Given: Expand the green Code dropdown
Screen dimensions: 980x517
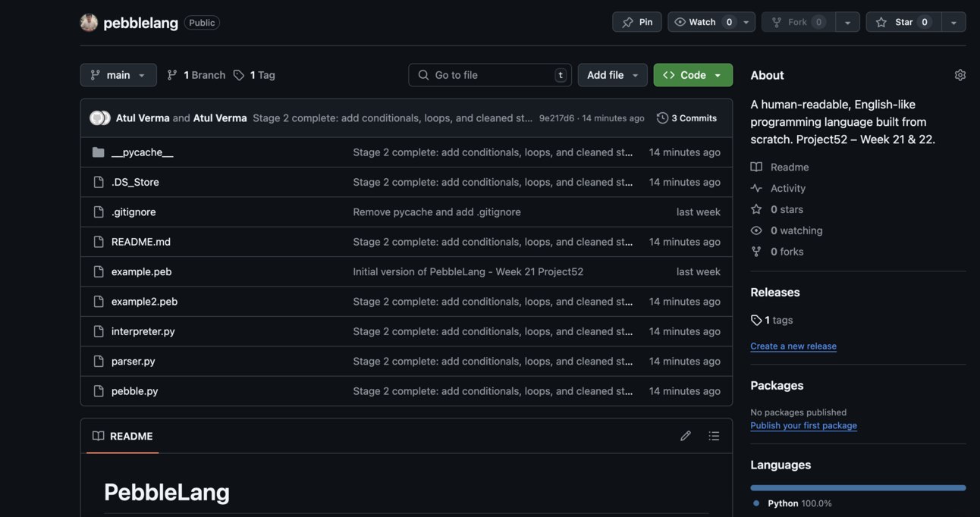Looking at the screenshot, I should (x=693, y=75).
